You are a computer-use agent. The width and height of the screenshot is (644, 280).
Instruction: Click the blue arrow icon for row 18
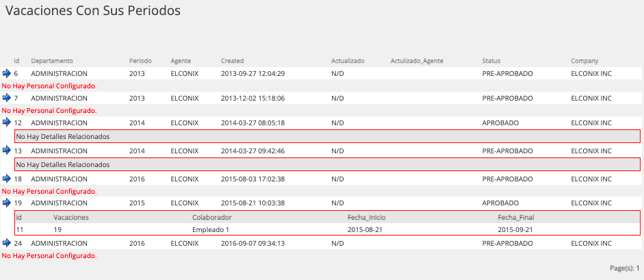(x=6, y=179)
